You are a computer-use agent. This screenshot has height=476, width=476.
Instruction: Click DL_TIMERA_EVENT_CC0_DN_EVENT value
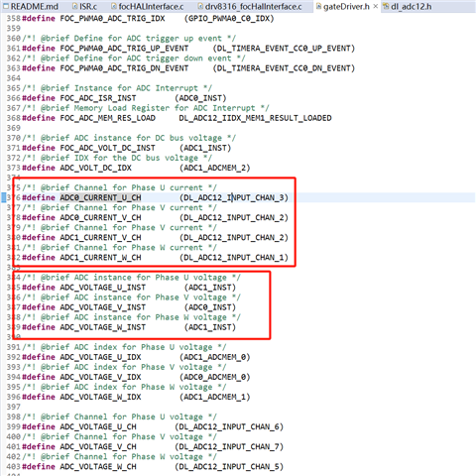(284, 68)
